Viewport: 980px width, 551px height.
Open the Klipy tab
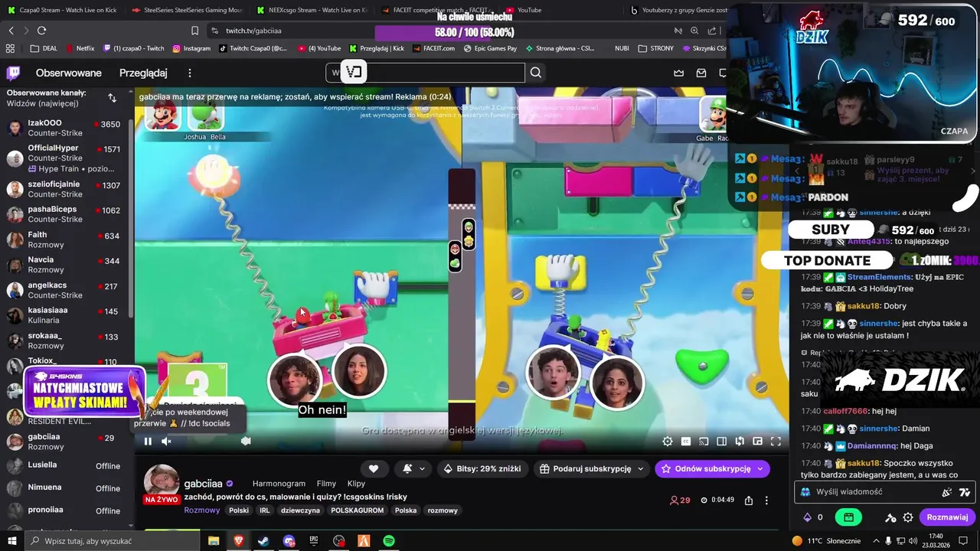point(356,484)
